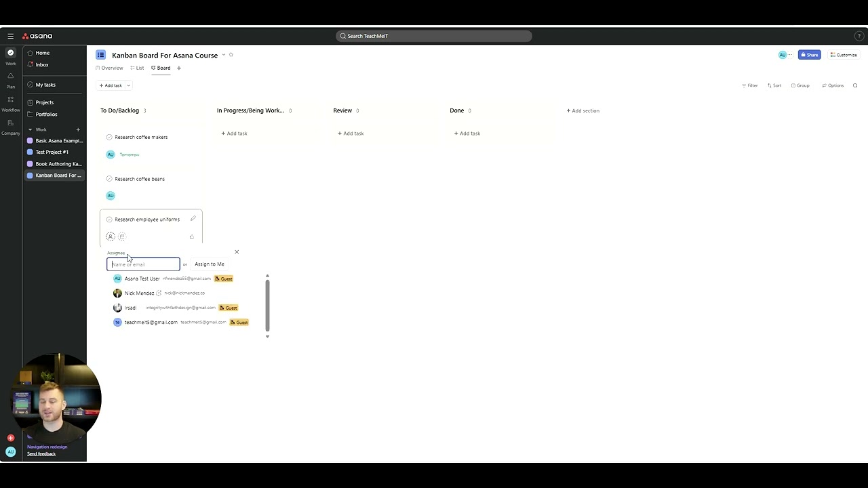
Task: Click the assignee list scrollbar thumb
Action: [x=267, y=304]
